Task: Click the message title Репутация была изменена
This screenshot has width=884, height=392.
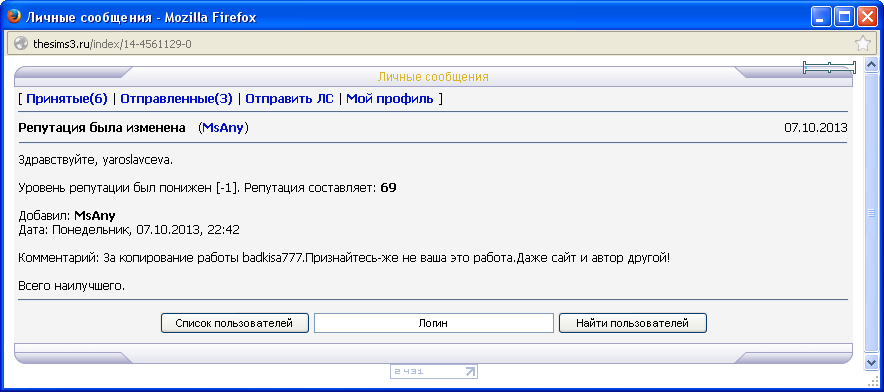Action: (x=102, y=128)
